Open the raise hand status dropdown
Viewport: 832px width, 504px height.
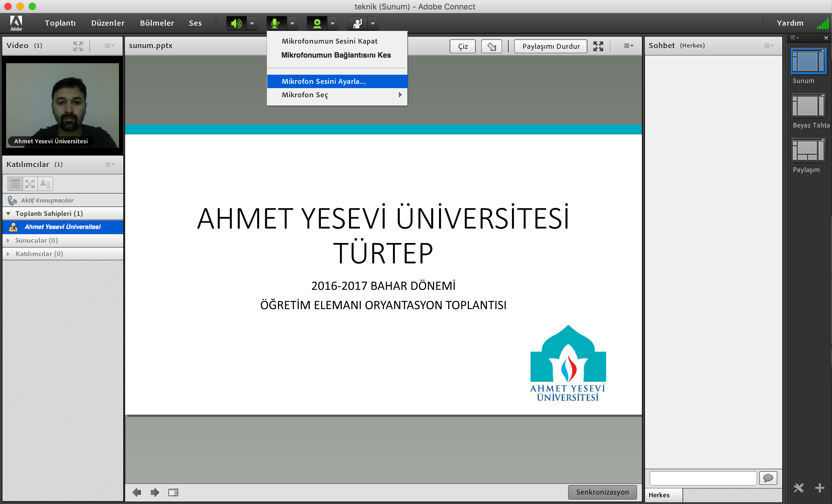tap(373, 23)
